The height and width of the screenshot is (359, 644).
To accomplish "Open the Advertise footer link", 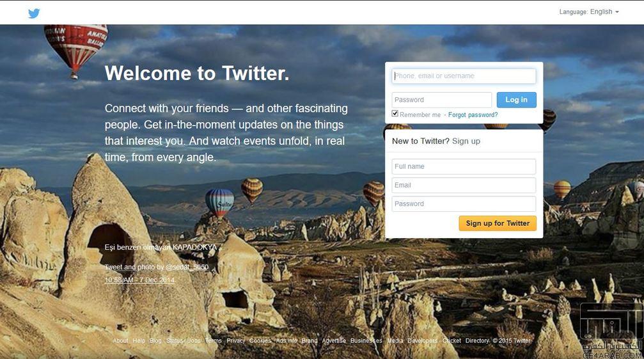I will click(334, 340).
